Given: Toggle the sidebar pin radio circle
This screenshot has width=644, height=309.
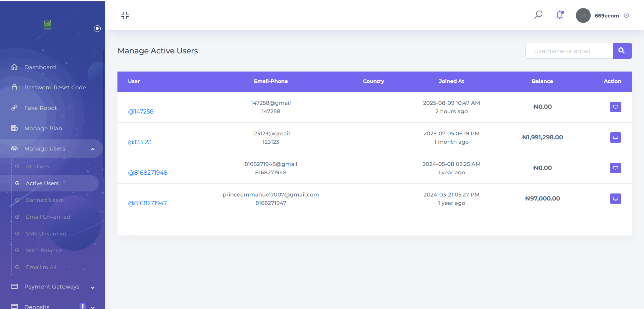Looking at the screenshot, I should coord(97,29).
